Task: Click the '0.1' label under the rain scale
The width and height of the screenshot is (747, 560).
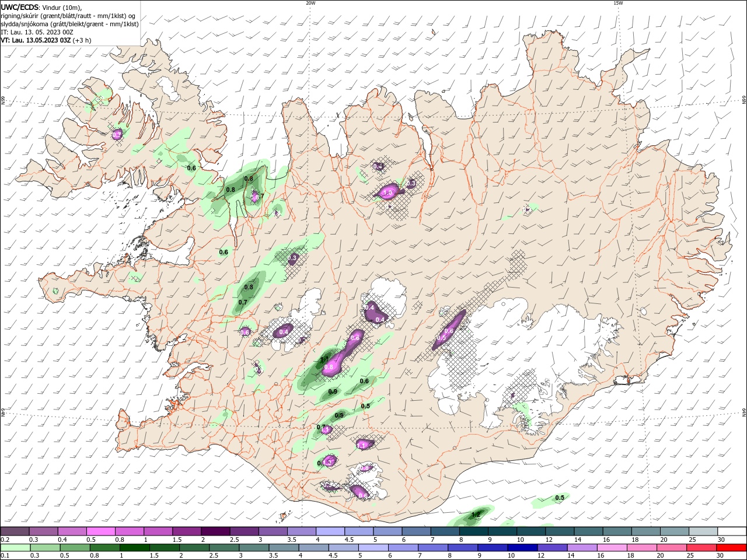Action: 5,556
